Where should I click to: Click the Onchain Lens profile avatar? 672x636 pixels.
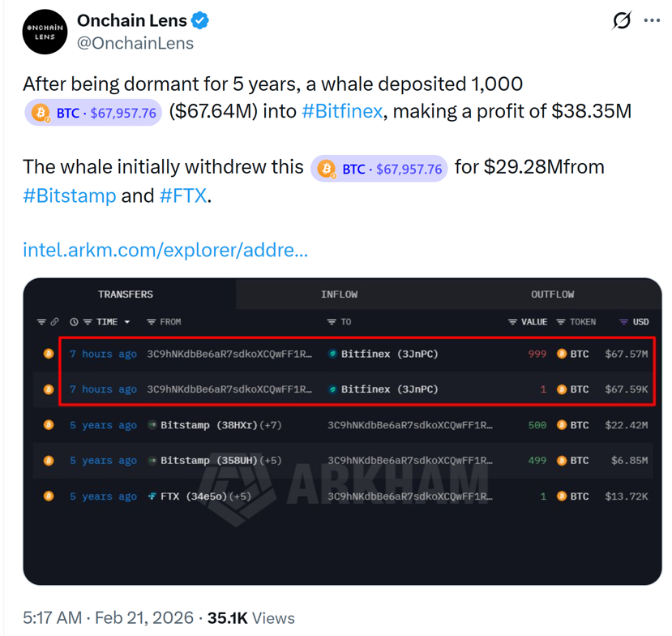pyautogui.click(x=45, y=32)
